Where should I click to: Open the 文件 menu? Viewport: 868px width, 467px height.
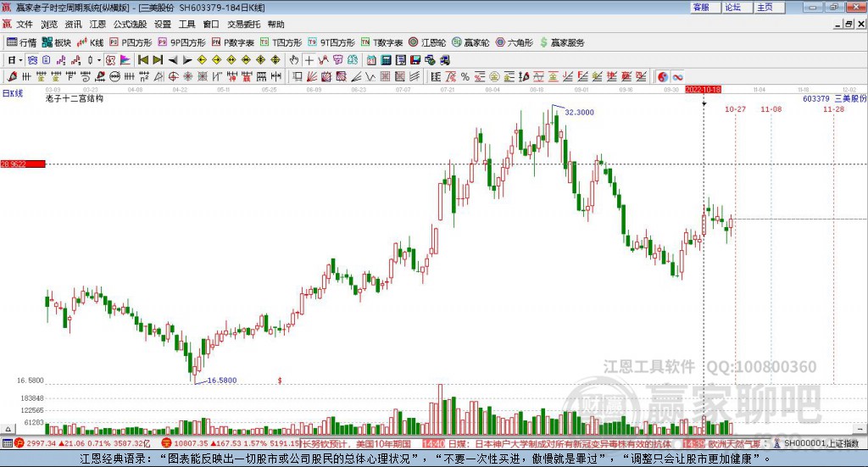[x=25, y=25]
